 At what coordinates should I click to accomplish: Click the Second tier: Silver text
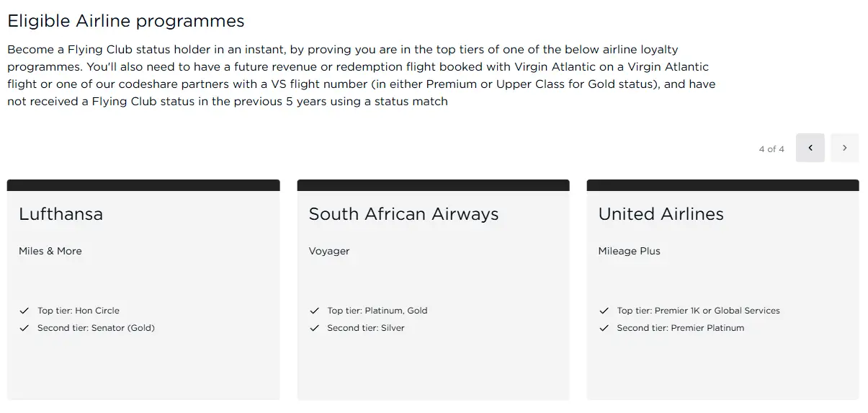click(366, 328)
